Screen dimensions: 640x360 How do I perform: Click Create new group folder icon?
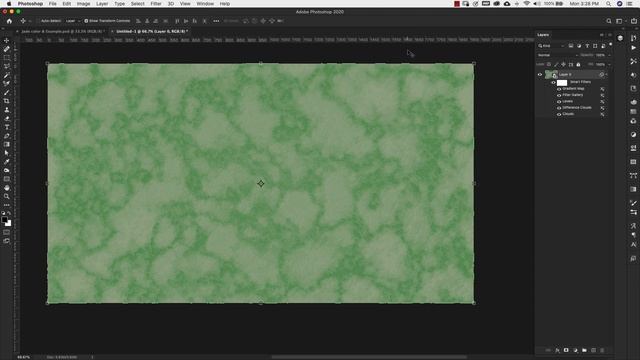tap(584, 350)
